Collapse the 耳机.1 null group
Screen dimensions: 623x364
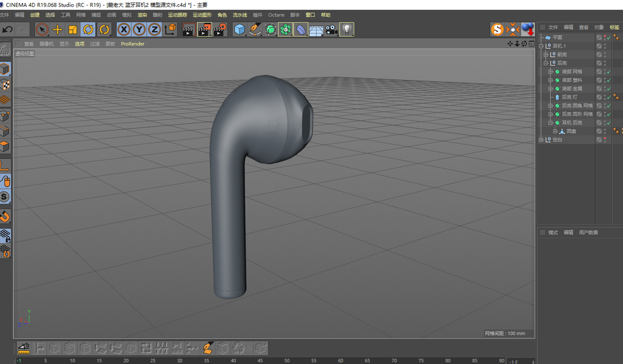pyautogui.click(x=541, y=46)
